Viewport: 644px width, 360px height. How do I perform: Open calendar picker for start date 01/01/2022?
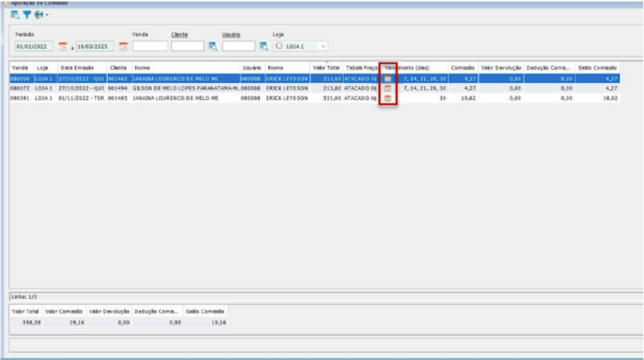tap(62, 47)
